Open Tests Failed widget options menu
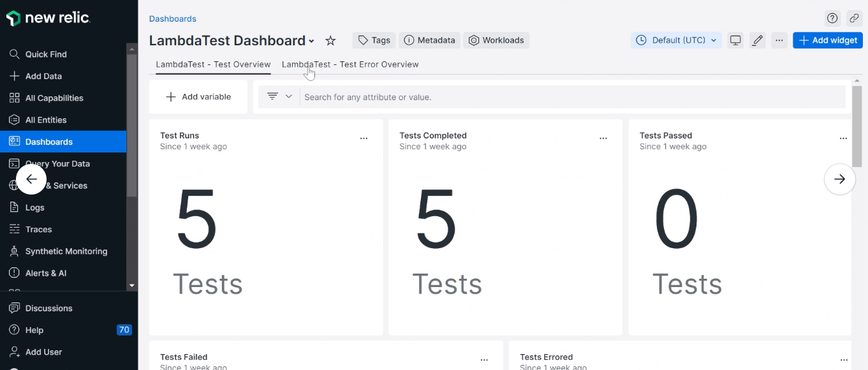The image size is (868, 370). 484,360
